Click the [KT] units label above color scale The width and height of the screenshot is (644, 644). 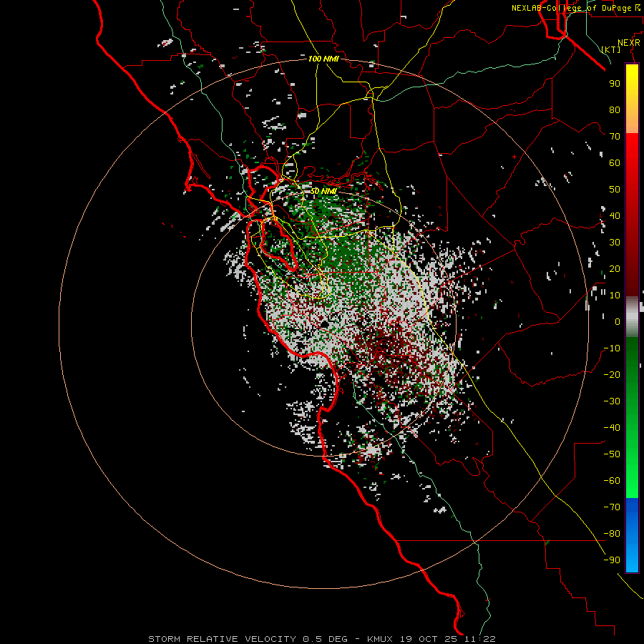coord(611,49)
